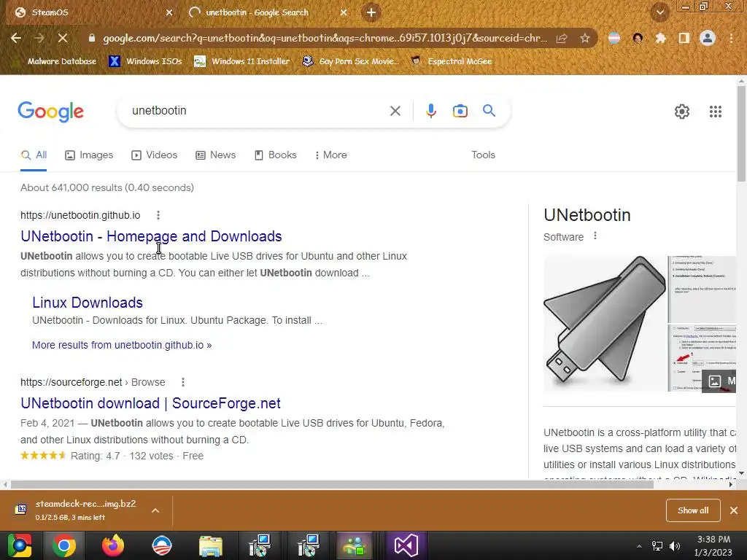Open More results from unetbootin.github.io
The height and width of the screenshot is (560, 747).
pos(122,345)
